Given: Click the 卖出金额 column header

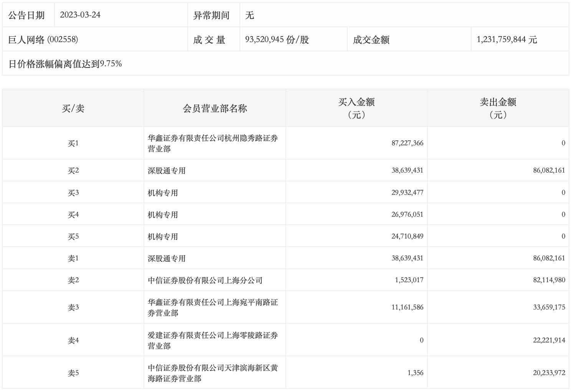Looking at the screenshot, I should point(498,108).
